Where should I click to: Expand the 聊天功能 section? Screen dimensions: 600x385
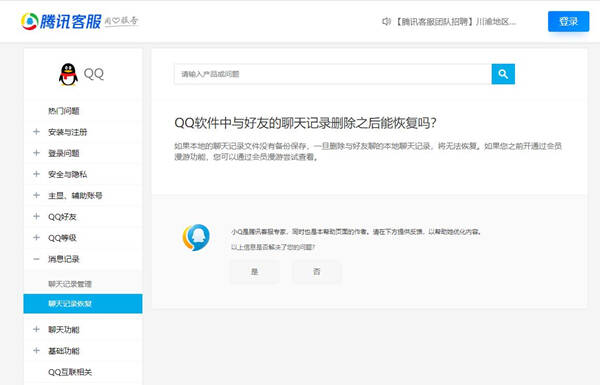[36, 330]
